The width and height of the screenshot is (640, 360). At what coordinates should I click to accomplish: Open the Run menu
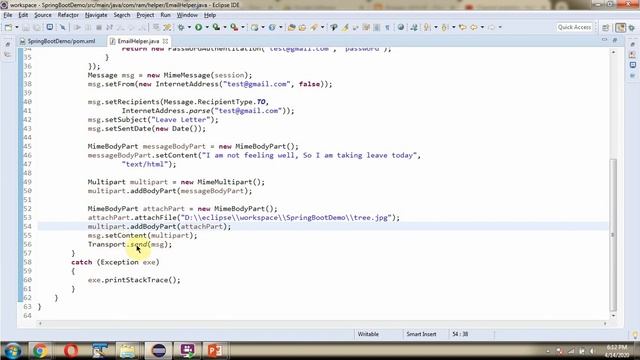coord(165,15)
